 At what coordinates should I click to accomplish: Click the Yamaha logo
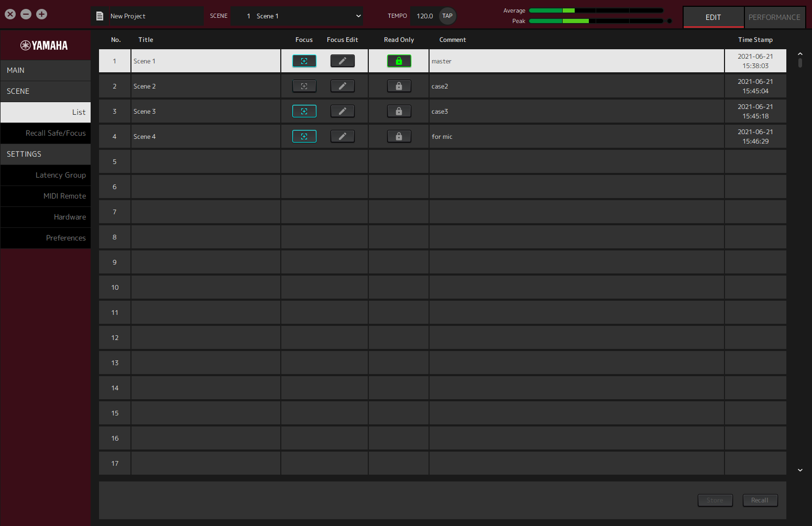44,46
